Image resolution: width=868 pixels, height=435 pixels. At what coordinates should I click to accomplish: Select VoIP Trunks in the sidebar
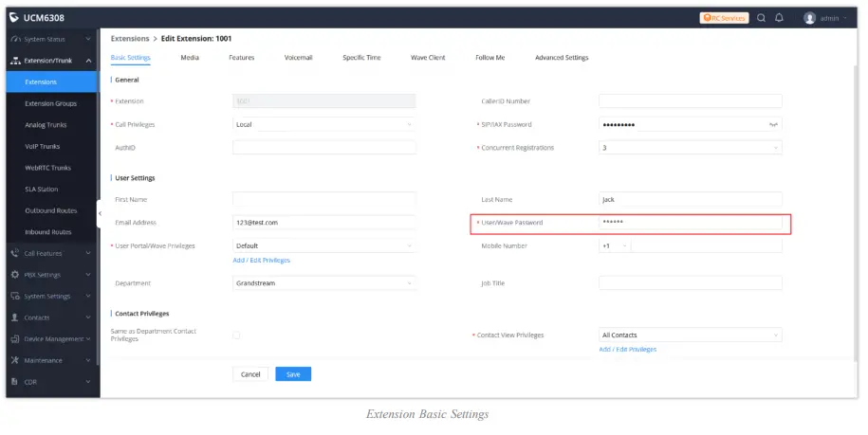pyautogui.click(x=43, y=146)
